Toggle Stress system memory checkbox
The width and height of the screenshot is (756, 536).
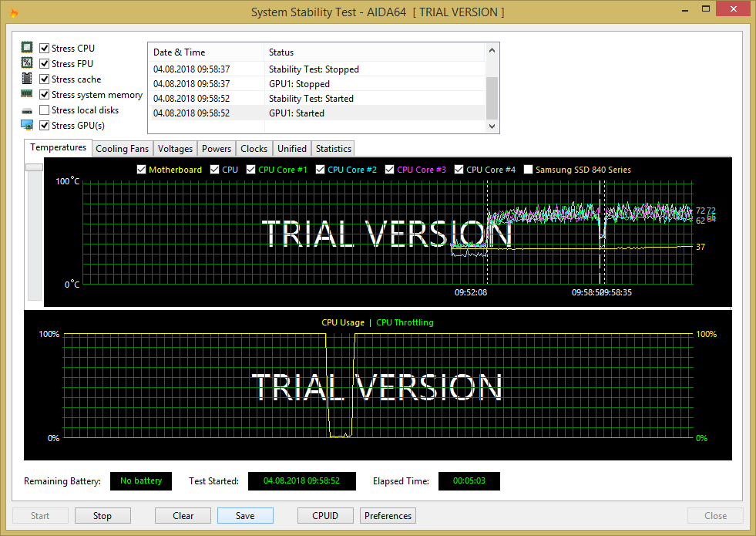pyautogui.click(x=45, y=95)
